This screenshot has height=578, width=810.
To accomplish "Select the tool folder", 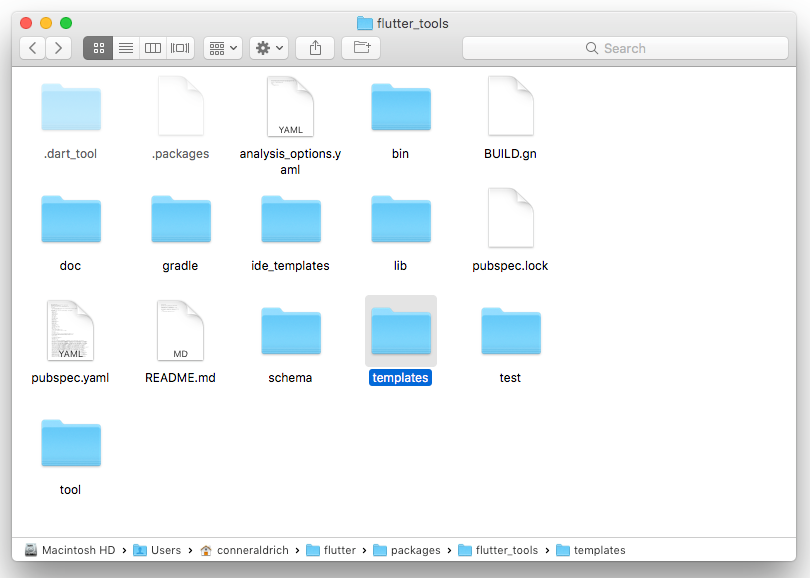I will [71, 444].
